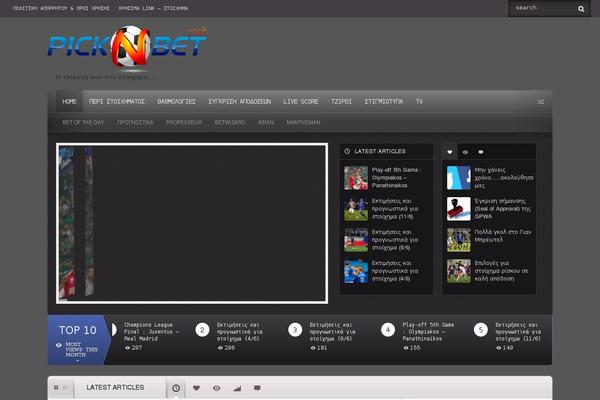This screenshot has width=600, height=400.
Task: Open stamp thumbnail for Έγκριση σήμανσης GPWA
Action: 459,209
